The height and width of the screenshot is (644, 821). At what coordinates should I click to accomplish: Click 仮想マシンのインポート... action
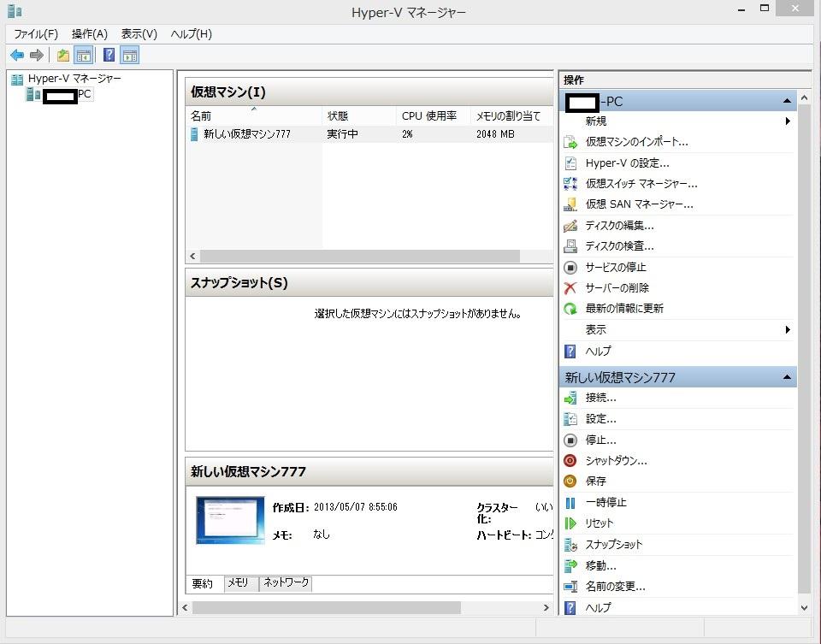click(x=636, y=142)
